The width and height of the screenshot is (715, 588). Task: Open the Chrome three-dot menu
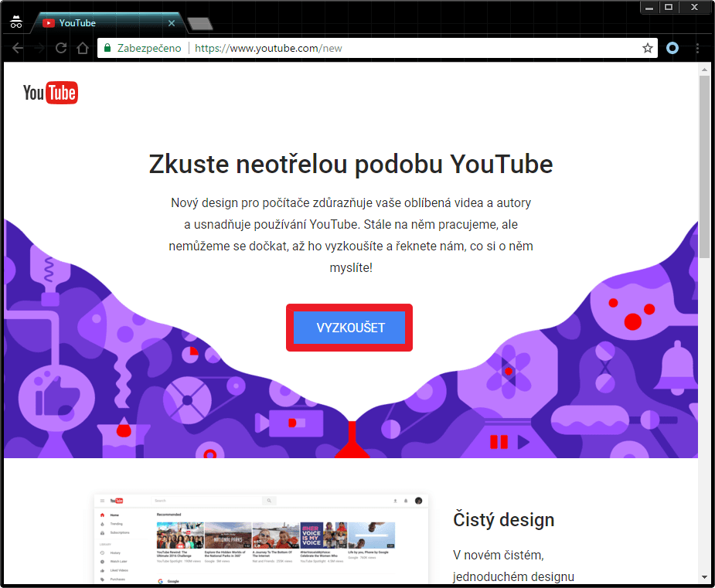(x=697, y=48)
